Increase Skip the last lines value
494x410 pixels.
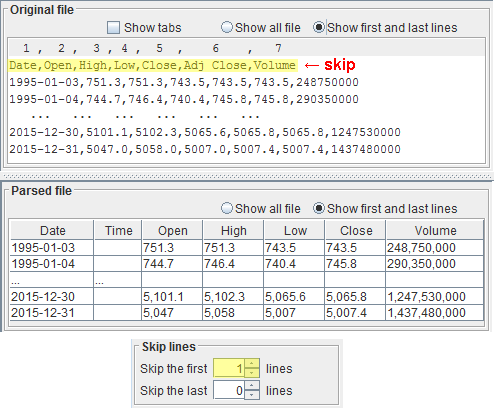coord(252,385)
